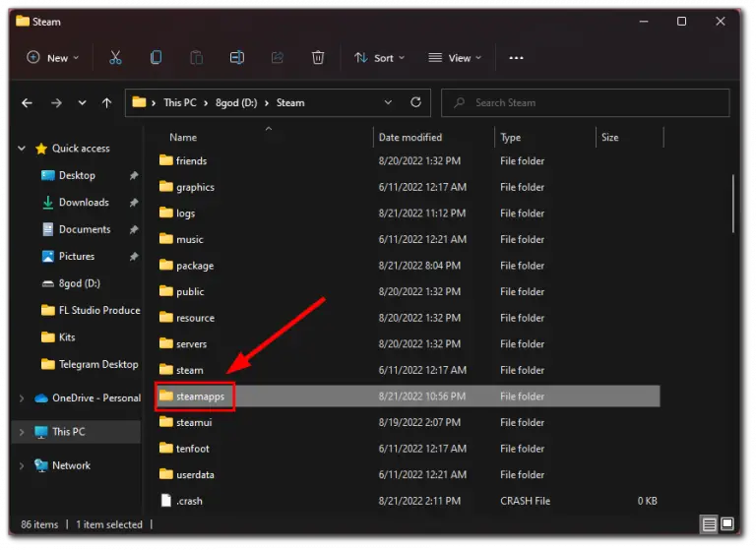The image size is (756, 550).
Task: Open the New item dropdown
Action: coord(52,58)
